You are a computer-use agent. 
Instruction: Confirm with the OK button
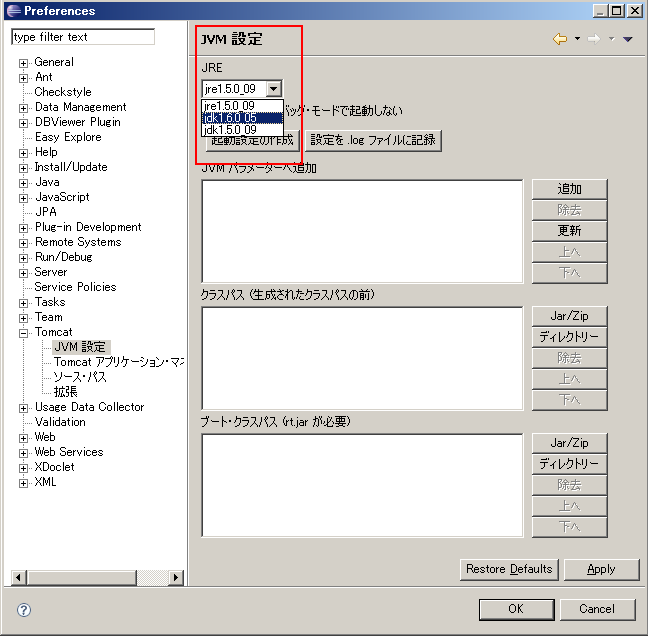point(517,609)
